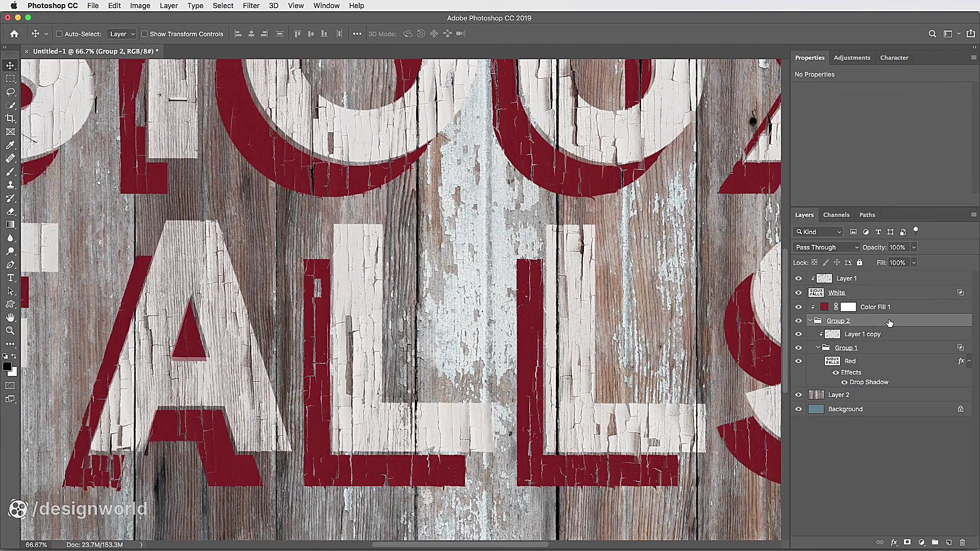Open the Filter menu

coord(251,6)
